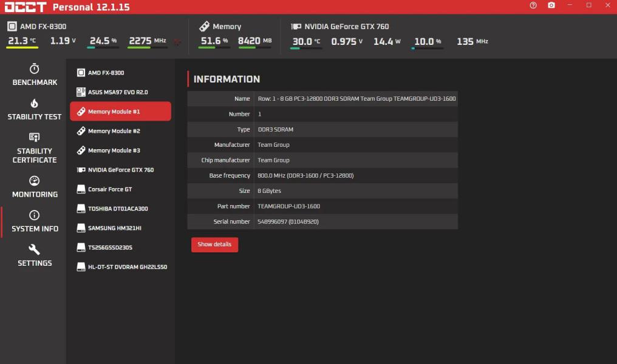The width and height of the screenshot is (617, 364).
Task: Select NVIDIA GeForce GTX 760 list entry
Action: [x=120, y=170]
